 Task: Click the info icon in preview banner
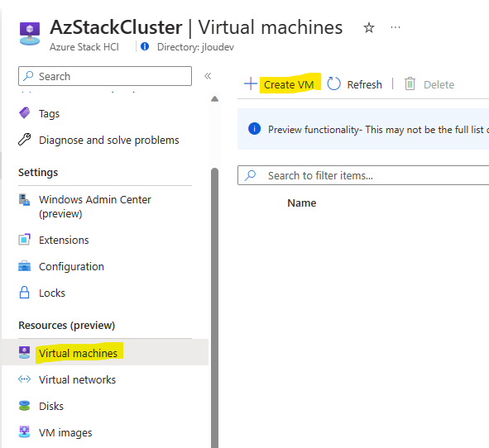[x=255, y=128]
